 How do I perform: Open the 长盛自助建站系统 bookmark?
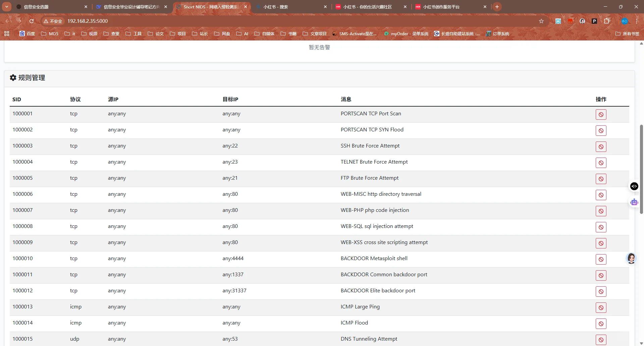(457, 34)
